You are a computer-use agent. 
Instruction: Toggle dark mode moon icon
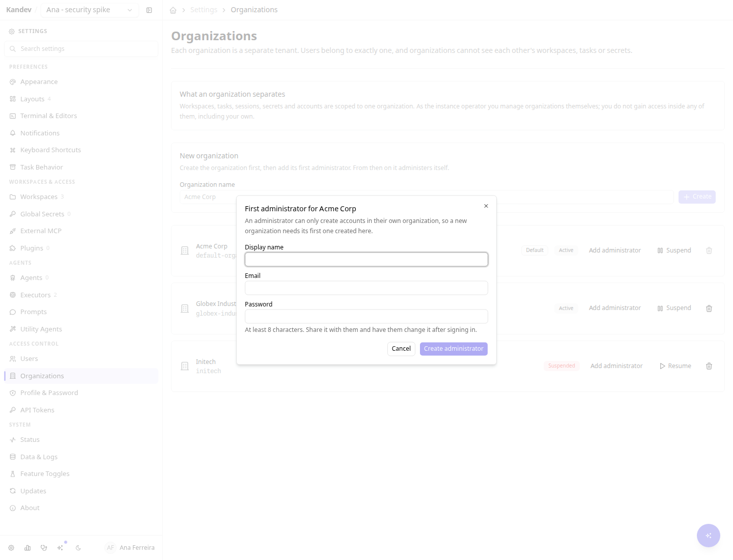pos(78,548)
